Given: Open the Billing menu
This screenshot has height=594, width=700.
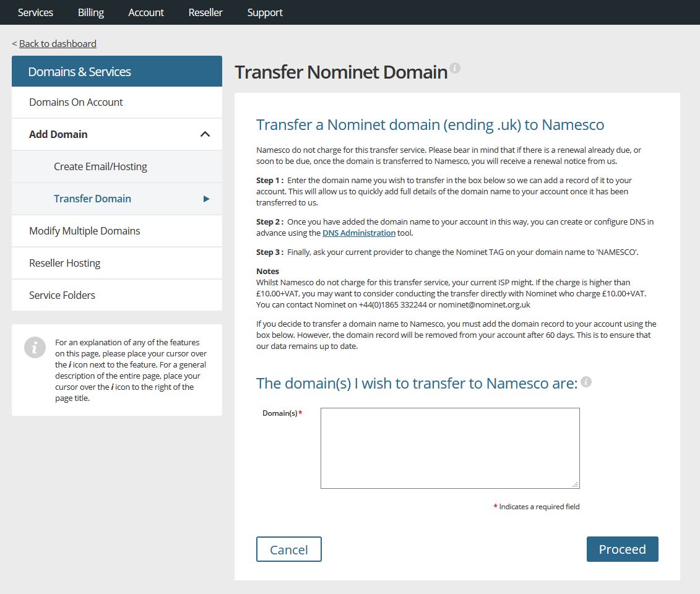Looking at the screenshot, I should click(x=90, y=12).
